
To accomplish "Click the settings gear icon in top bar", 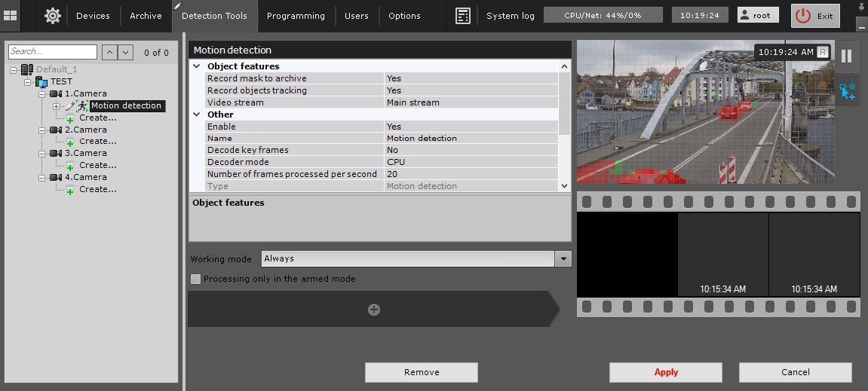I will 52,15.
